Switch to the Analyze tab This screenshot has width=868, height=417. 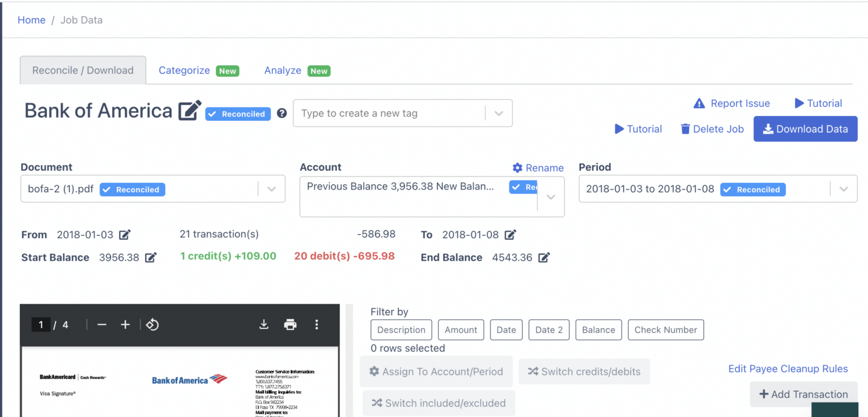[x=297, y=71]
